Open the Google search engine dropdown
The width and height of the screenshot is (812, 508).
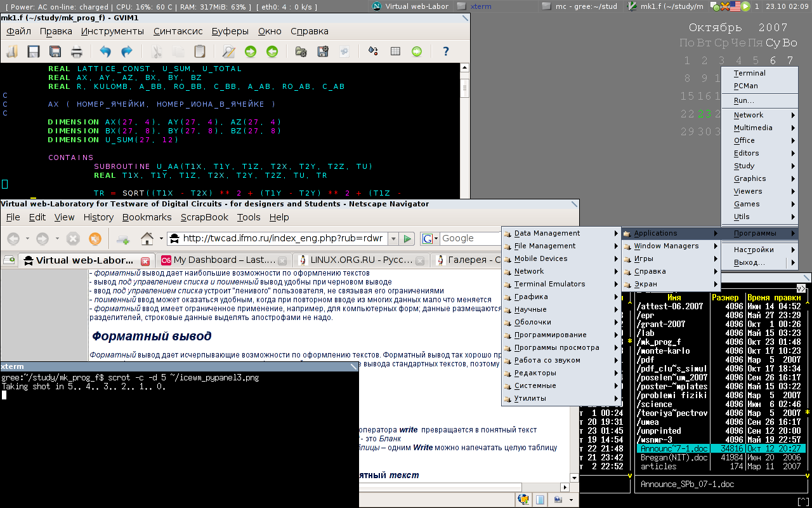tap(428, 239)
